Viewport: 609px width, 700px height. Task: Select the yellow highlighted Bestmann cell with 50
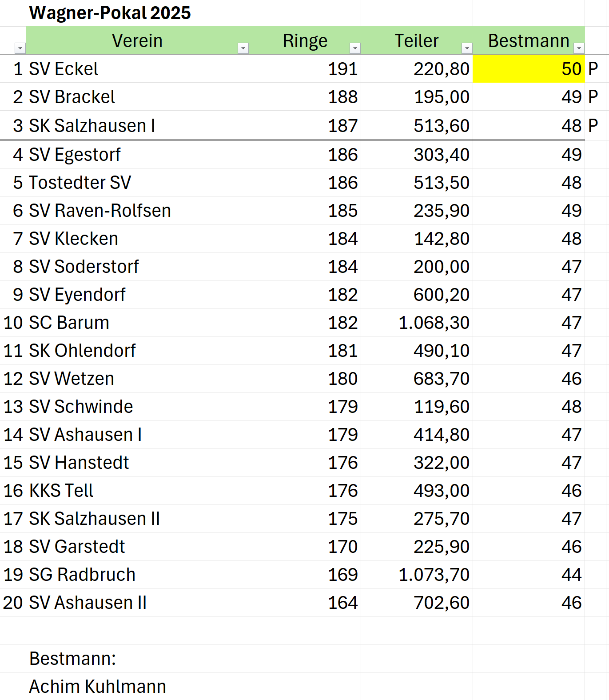coord(529,69)
